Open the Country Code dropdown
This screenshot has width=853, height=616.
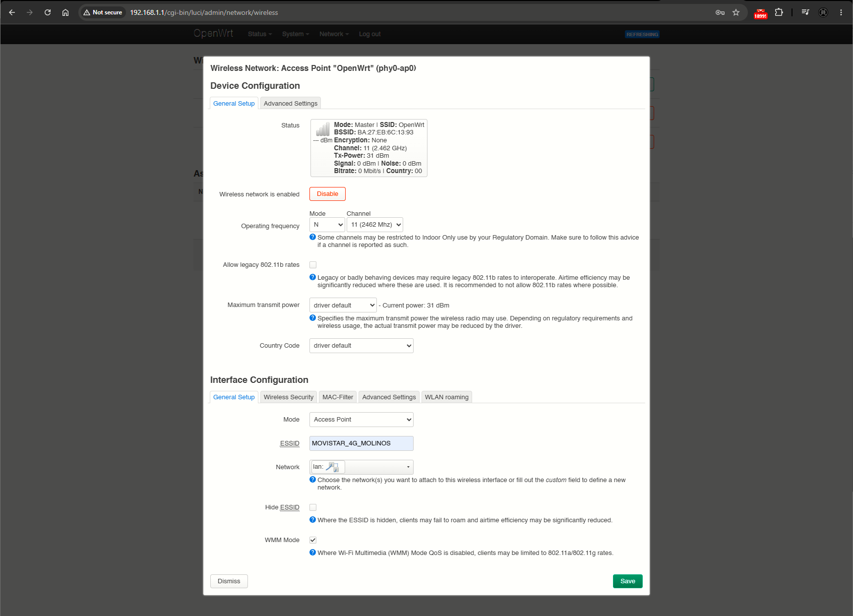click(362, 346)
